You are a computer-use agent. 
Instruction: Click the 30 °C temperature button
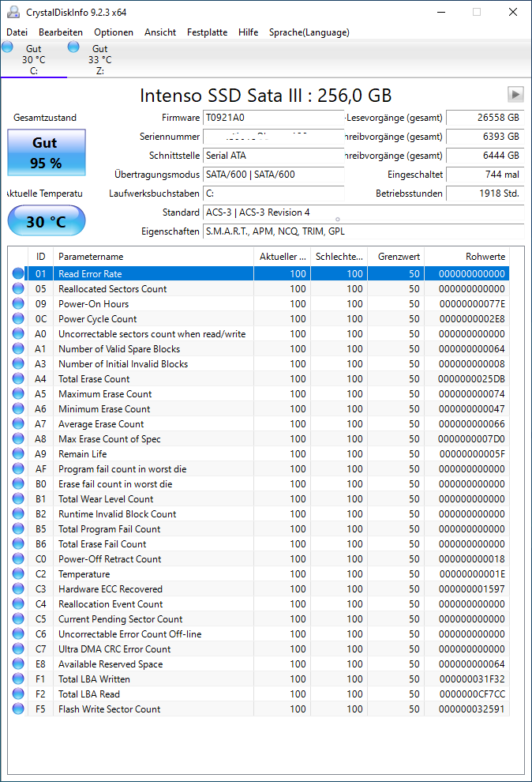pos(47,221)
